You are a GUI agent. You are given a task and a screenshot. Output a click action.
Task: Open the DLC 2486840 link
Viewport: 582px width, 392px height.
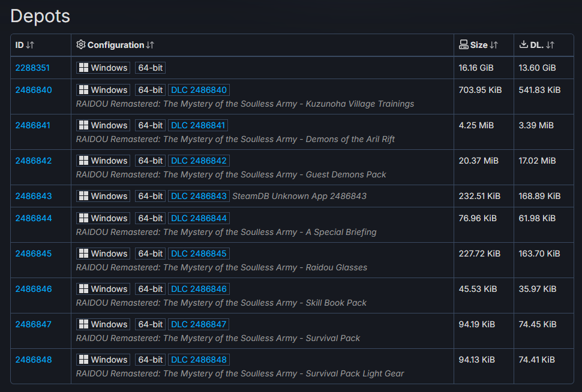click(x=199, y=90)
